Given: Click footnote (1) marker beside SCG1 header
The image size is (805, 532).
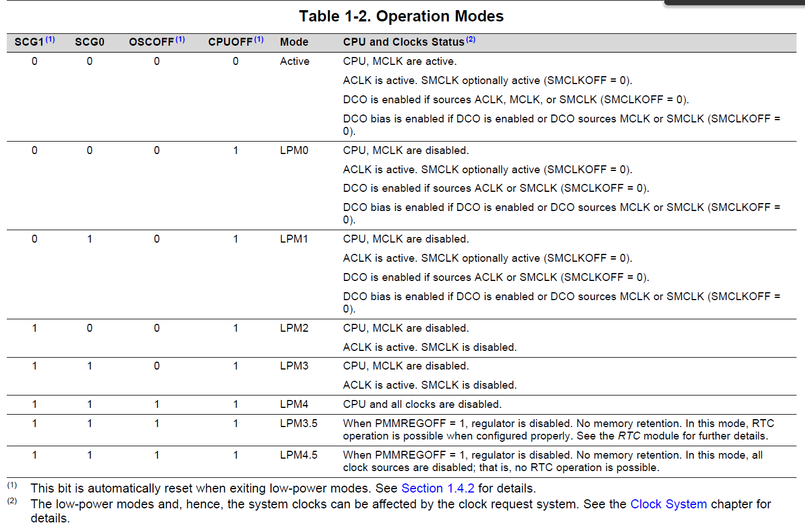Looking at the screenshot, I should coord(50,39).
